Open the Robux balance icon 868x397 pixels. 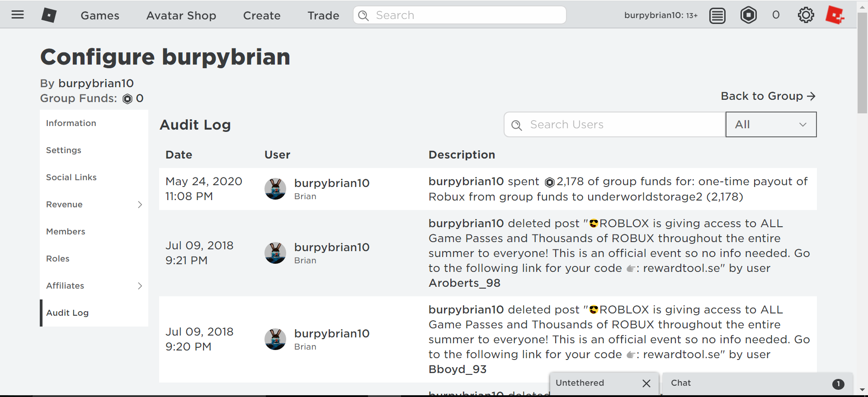[x=749, y=15]
